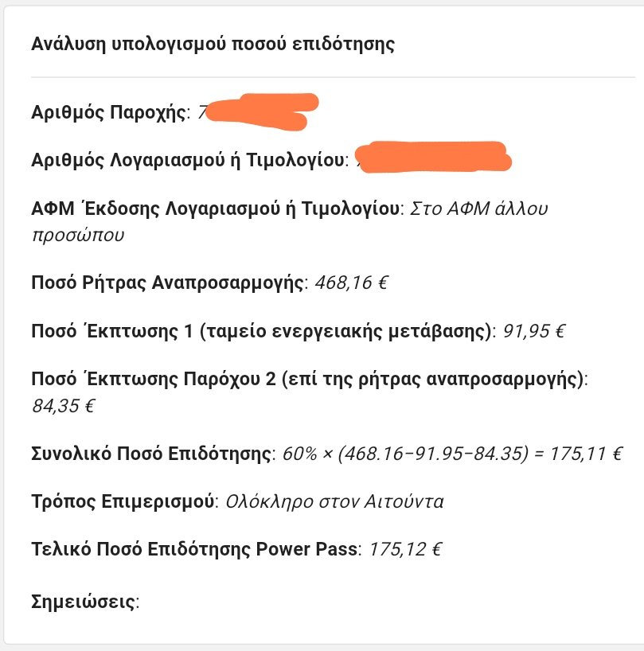The image size is (644, 651).
Task: Click the Συνολικό Ποσό Επιδότησης label
Action: 153,454
